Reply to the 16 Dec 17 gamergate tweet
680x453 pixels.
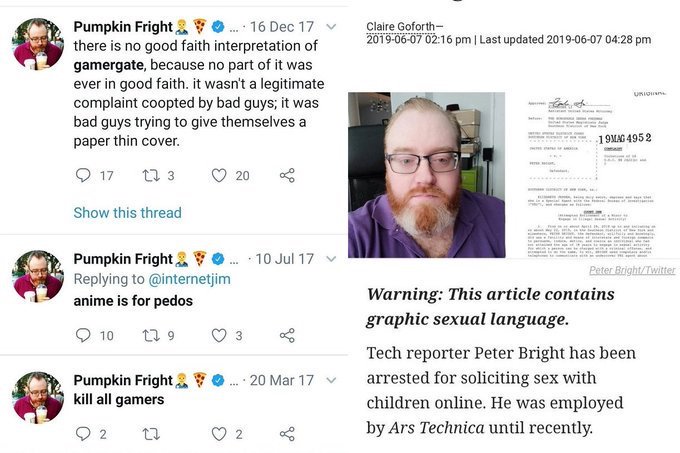[x=83, y=175]
